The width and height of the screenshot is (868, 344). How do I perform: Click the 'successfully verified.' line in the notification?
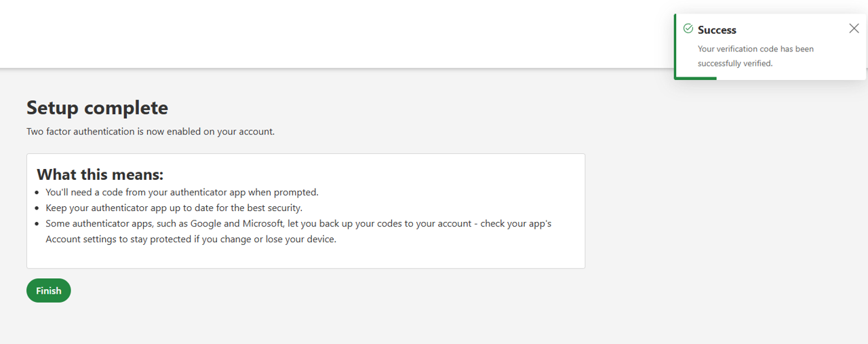(x=735, y=63)
